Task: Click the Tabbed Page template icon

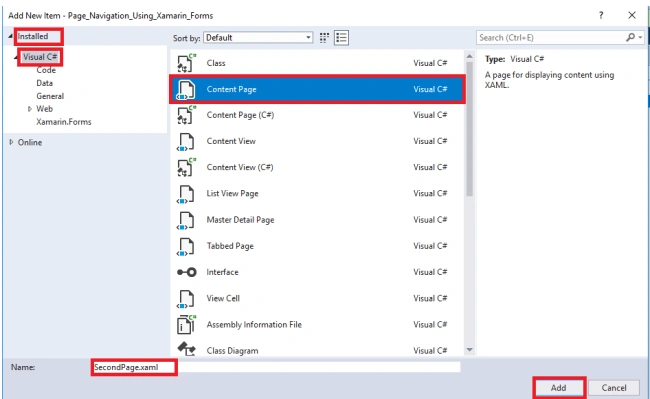Action: tap(186, 246)
